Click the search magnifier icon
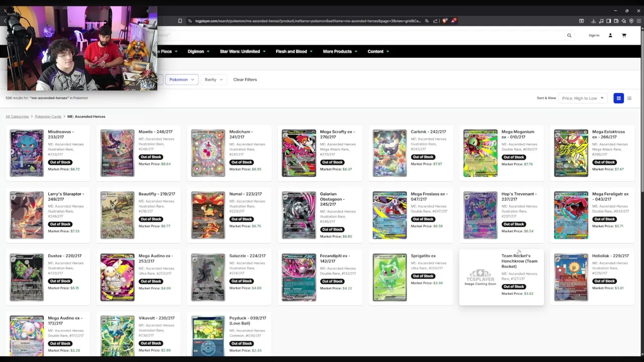 (x=569, y=35)
